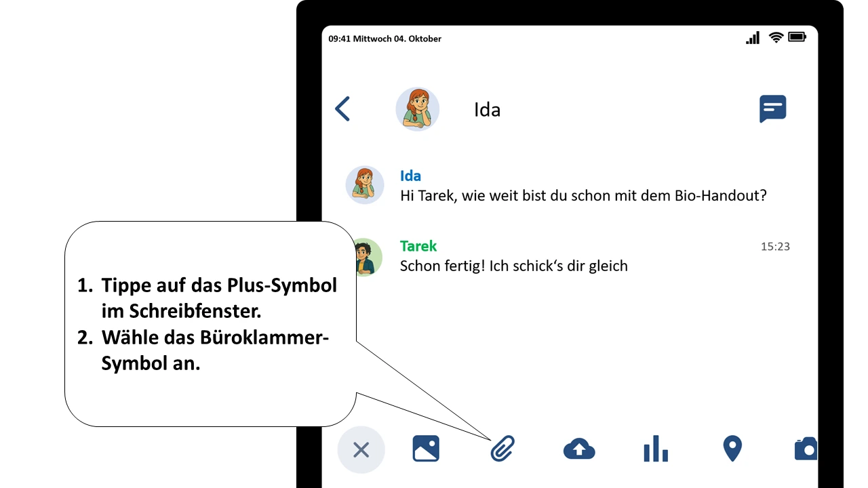Open the camera icon

tap(806, 449)
